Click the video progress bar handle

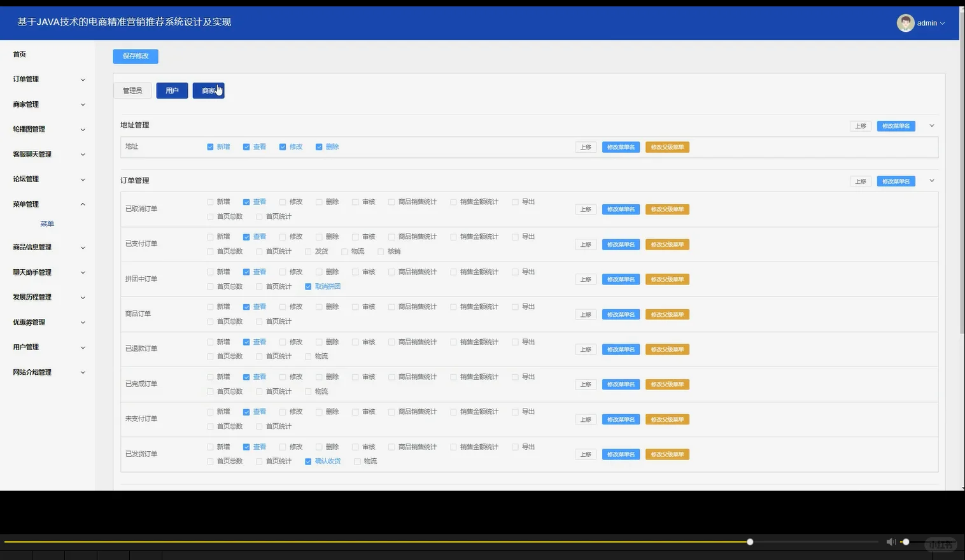coord(750,542)
